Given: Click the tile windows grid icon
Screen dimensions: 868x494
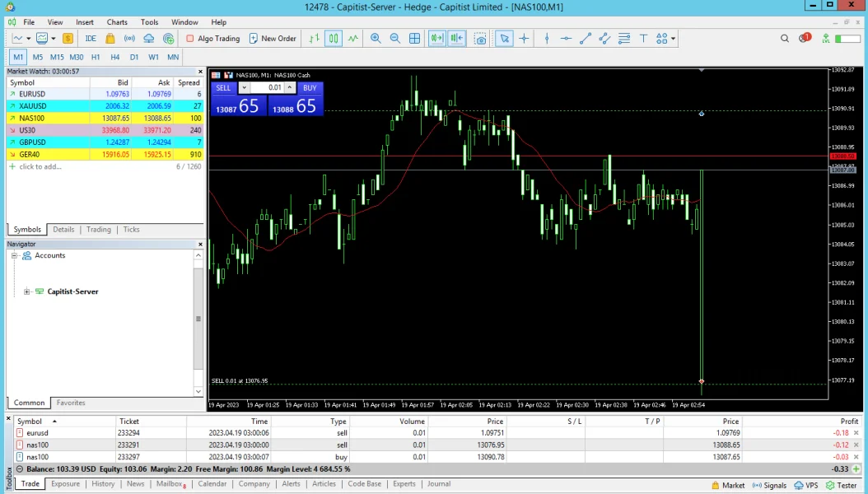Looking at the screenshot, I should tap(415, 39).
